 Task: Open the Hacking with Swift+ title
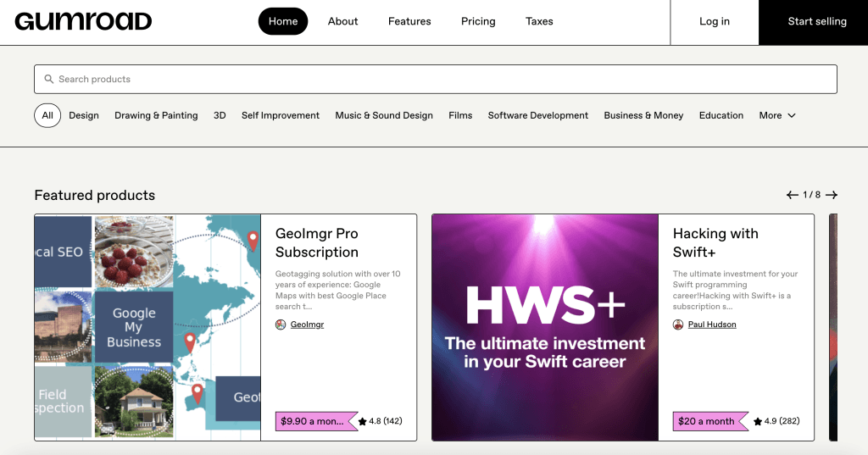click(x=715, y=242)
